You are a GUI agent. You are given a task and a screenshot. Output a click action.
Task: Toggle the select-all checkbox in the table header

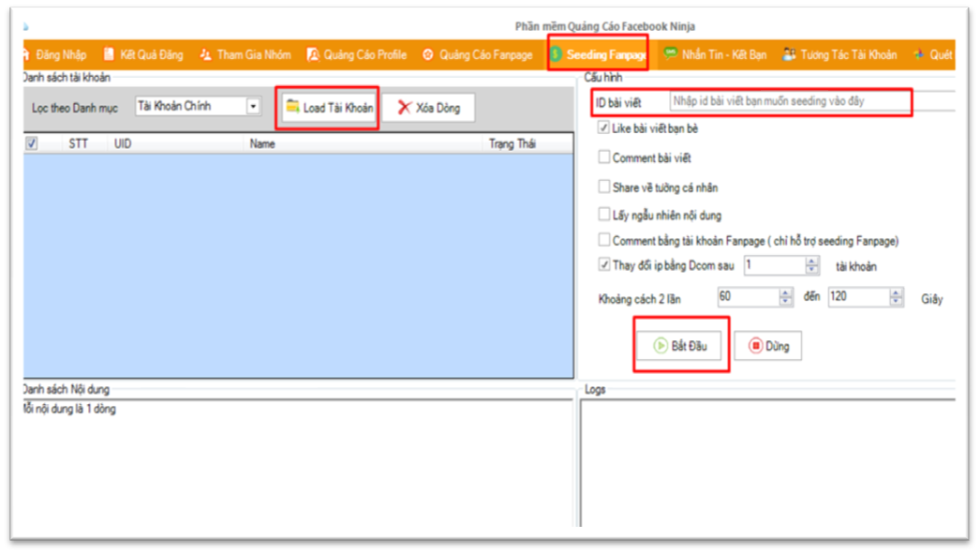click(31, 143)
